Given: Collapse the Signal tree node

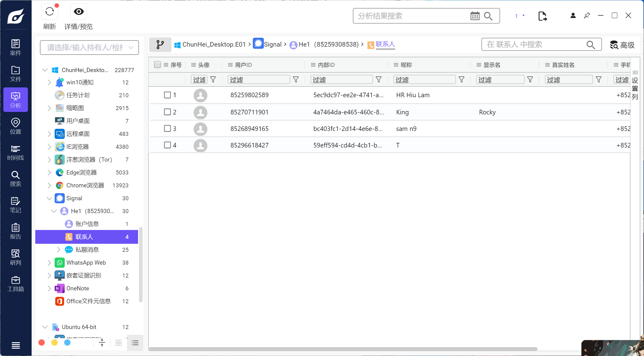Looking at the screenshot, I should point(49,198).
